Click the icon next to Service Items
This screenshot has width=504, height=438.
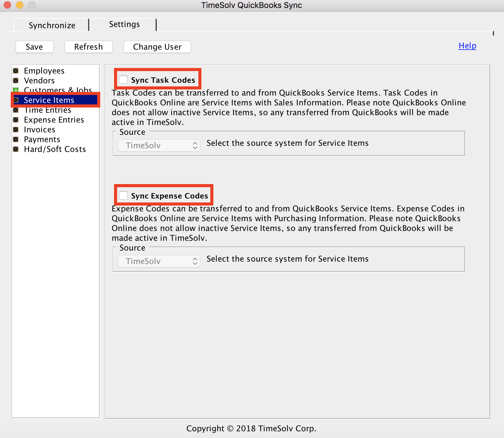[x=17, y=100]
